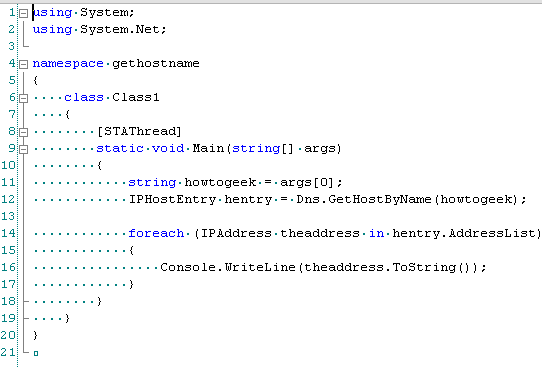Viewport: 542px width, 367px height.
Task: Click the end-of-file marker on line 21
Action: coord(36,353)
